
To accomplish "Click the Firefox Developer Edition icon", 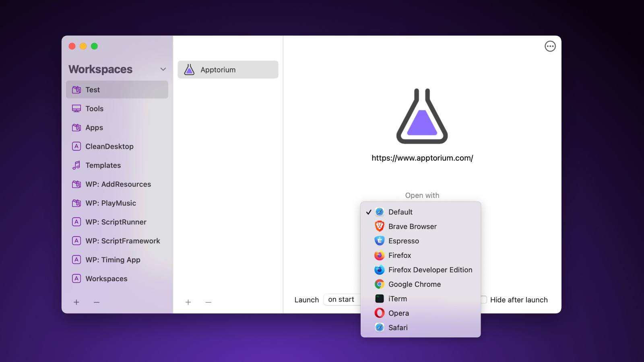I will pos(380,270).
